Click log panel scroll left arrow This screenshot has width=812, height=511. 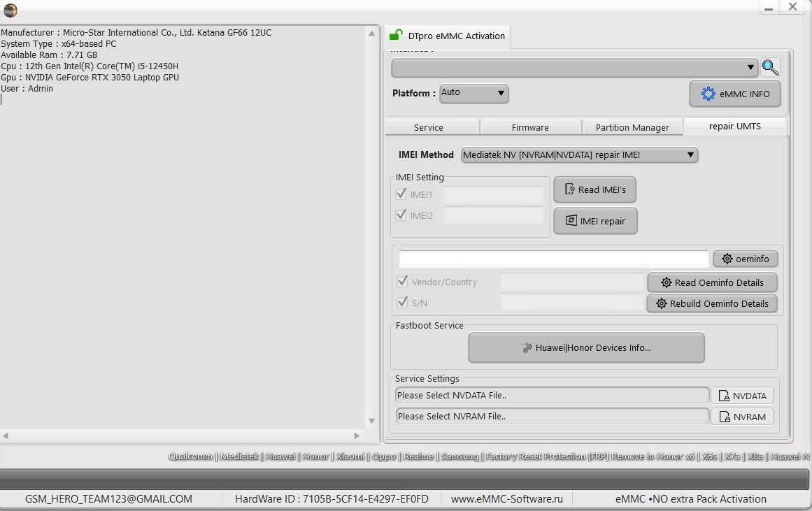(x=5, y=436)
